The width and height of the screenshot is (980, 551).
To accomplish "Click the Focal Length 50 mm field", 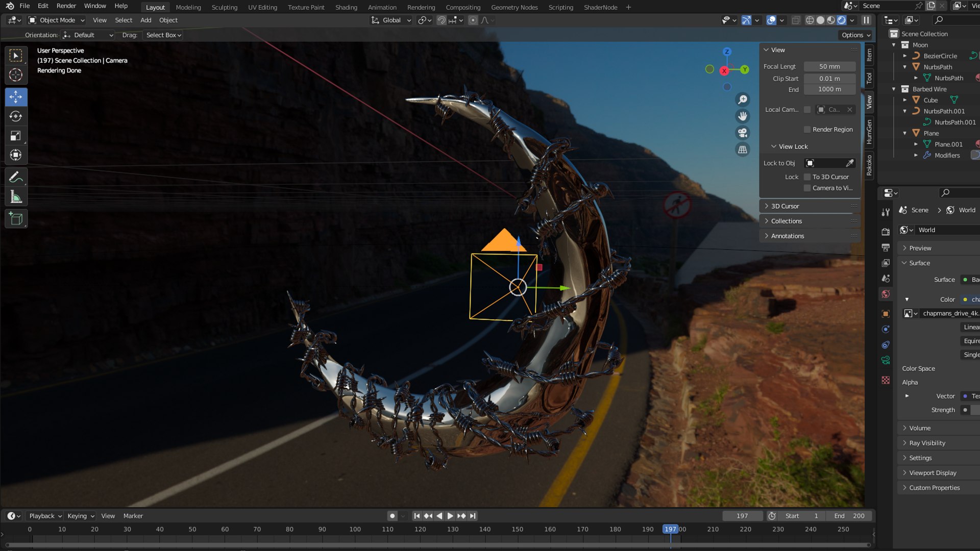I will (829, 67).
